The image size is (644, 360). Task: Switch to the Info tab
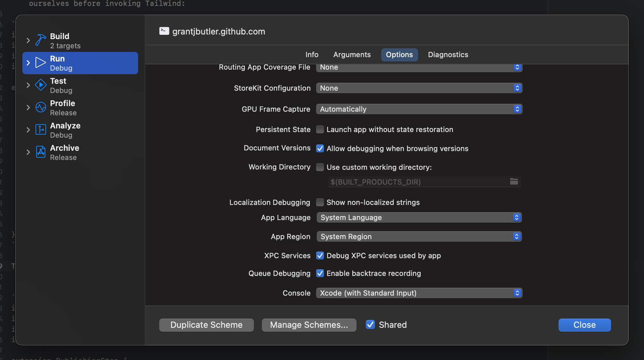tap(311, 54)
